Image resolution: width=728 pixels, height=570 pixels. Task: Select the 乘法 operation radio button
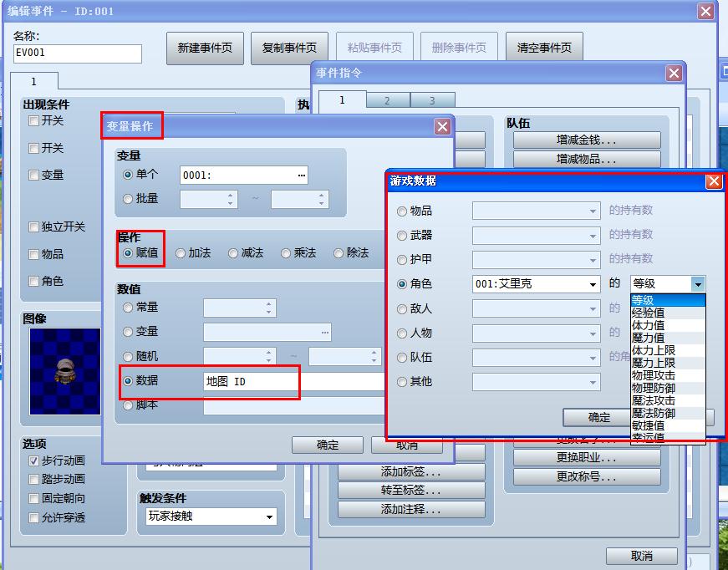[x=286, y=253]
